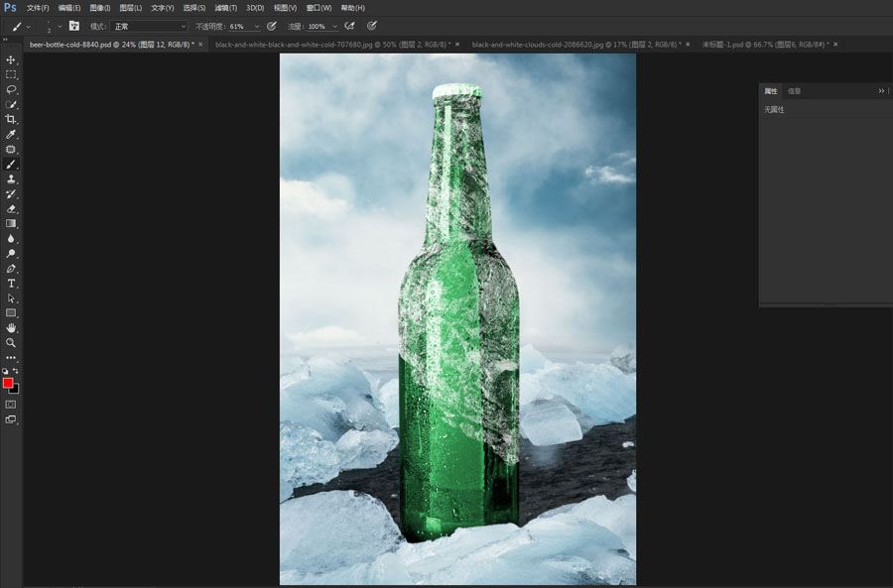893x588 pixels.
Task: Enable brush pressure-opacity control icon
Action: (x=272, y=27)
